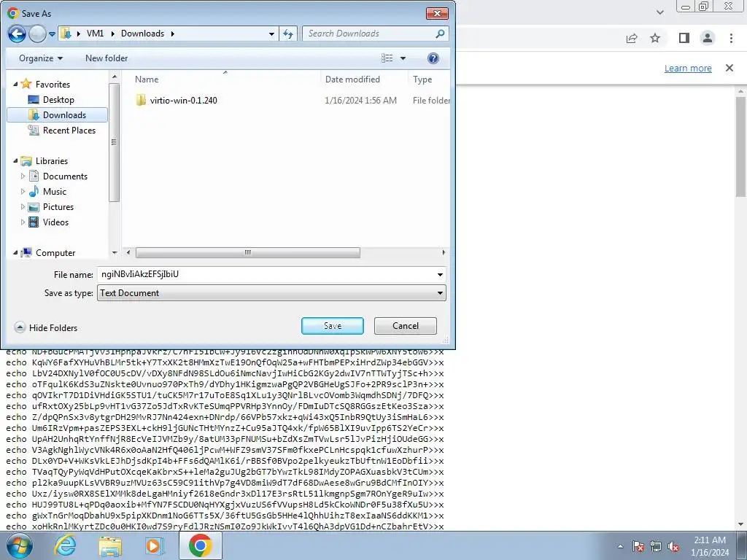Viewport: 747px width, 560px height.
Task: Close the Save As dialog
Action: (438, 13)
